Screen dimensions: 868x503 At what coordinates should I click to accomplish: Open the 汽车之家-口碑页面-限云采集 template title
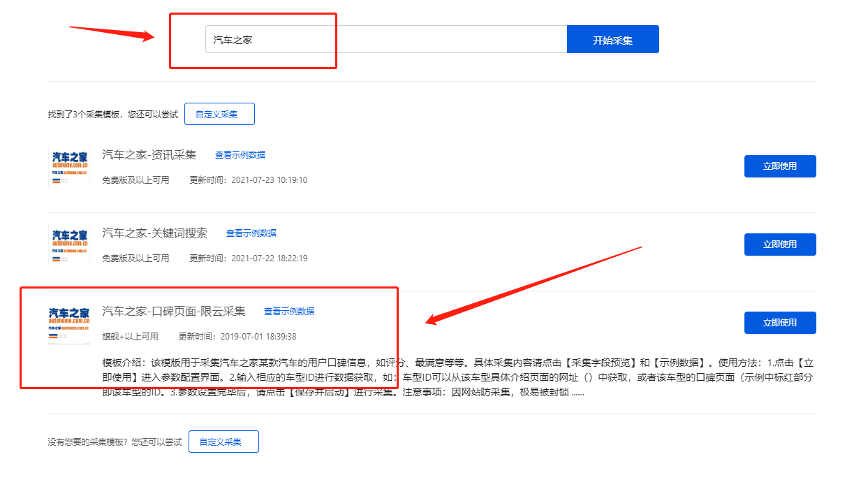pyautogui.click(x=174, y=311)
